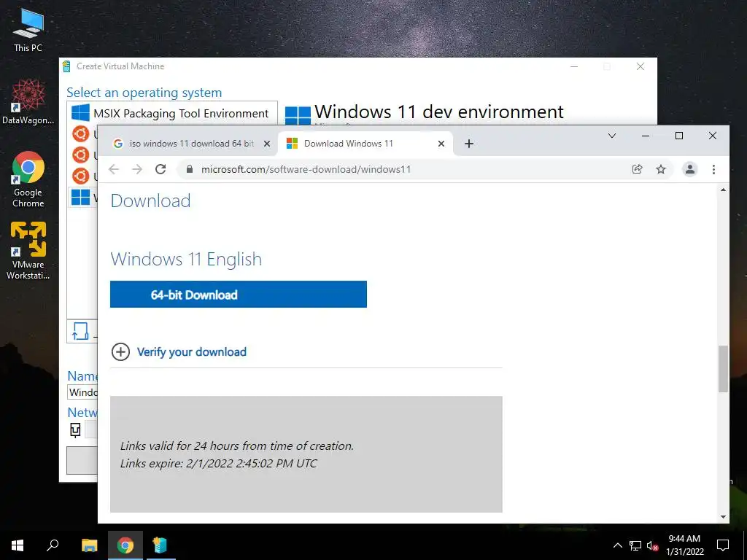
Task: Show hidden system tray icons
Action: [x=617, y=545]
